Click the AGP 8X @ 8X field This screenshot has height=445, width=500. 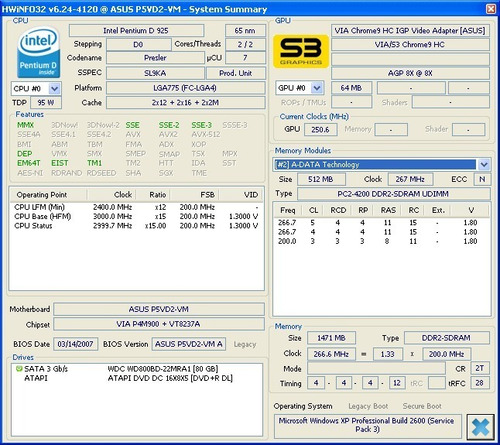[410, 73]
